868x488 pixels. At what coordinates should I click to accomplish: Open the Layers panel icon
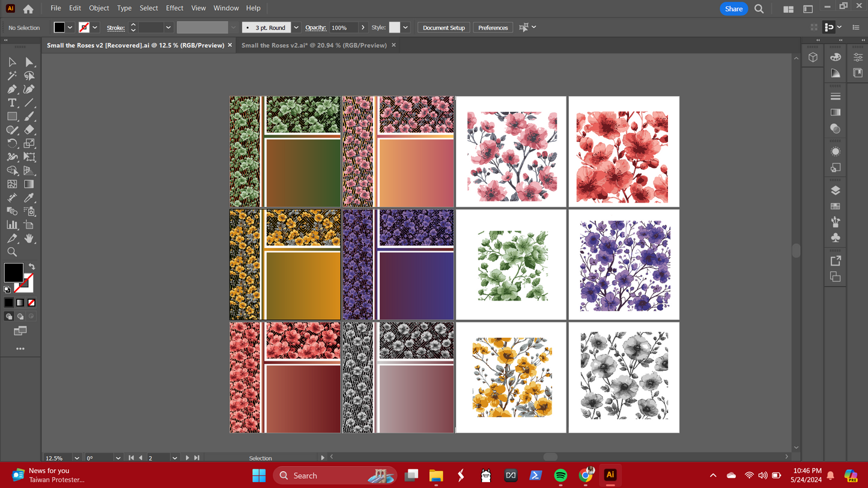pyautogui.click(x=835, y=191)
